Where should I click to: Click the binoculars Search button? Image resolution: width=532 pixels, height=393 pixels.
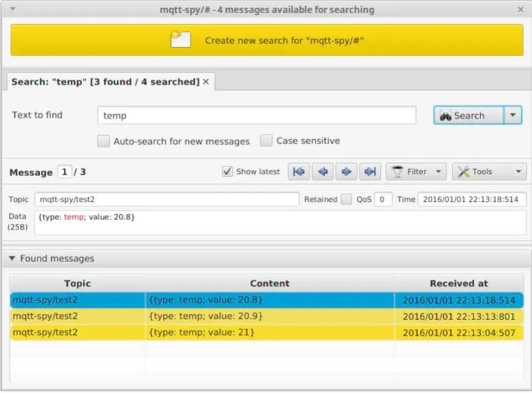pos(469,115)
